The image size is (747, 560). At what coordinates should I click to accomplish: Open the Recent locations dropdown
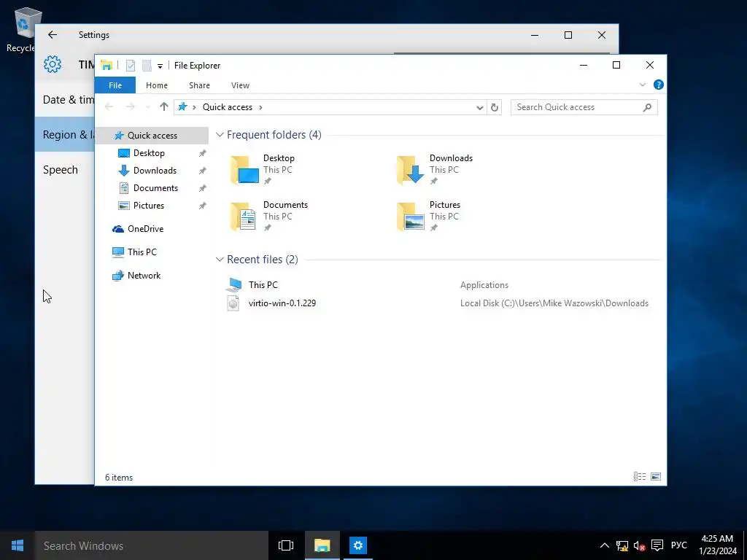click(147, 107)
